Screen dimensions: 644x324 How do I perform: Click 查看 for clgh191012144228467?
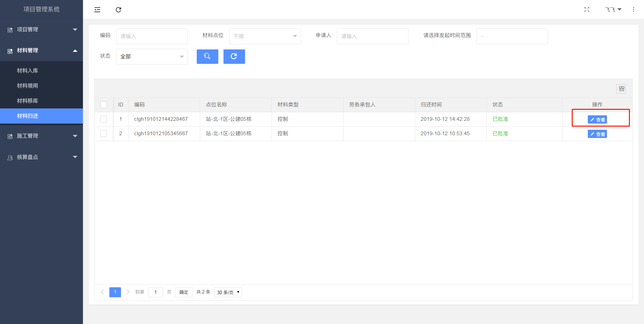pos(597,119)
